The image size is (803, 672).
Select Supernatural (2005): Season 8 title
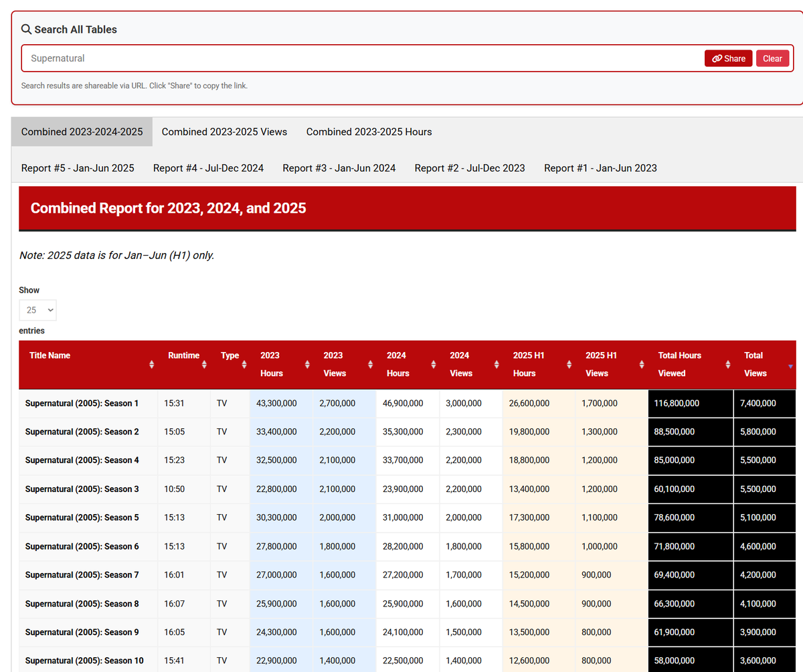tap(82, 604)
